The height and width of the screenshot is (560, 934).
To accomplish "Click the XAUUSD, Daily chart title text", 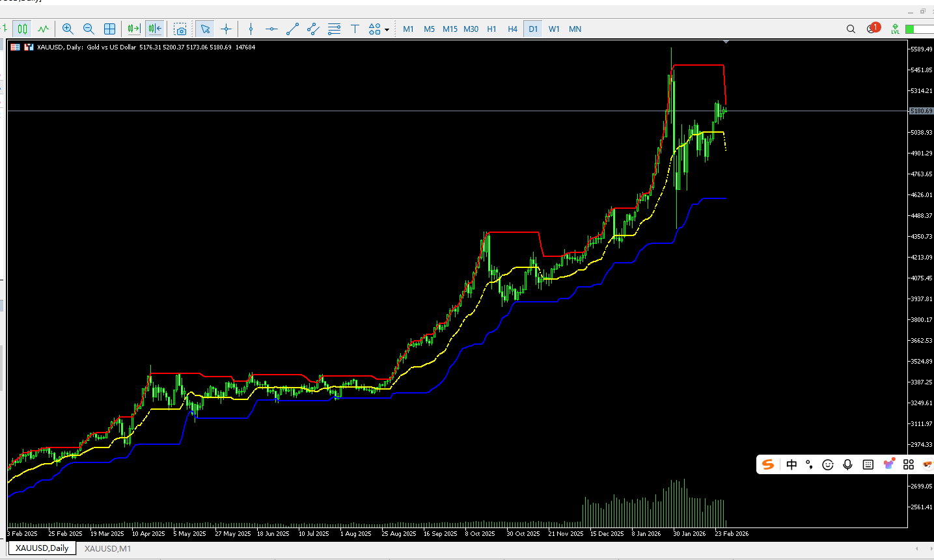I will click(60, 47).
